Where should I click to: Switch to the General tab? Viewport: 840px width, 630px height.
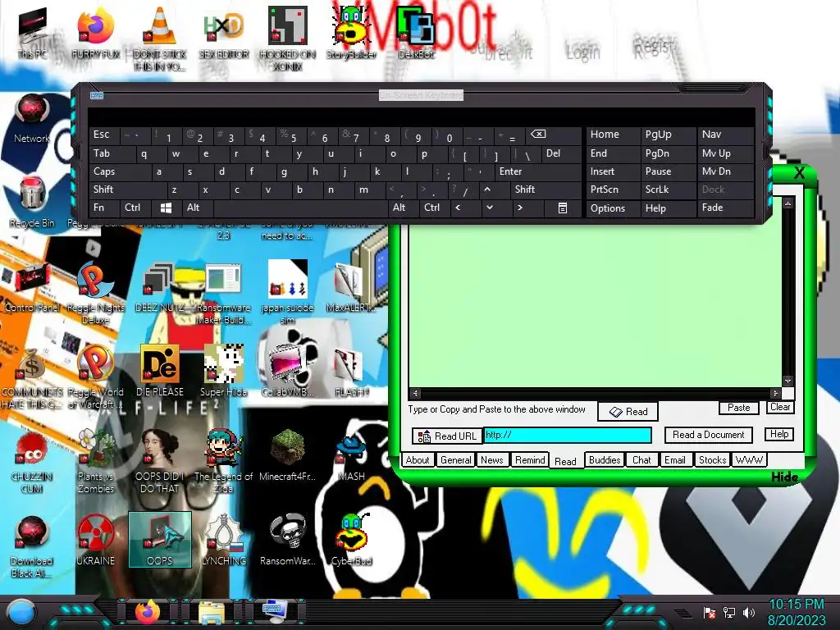(x=456, y=460)
